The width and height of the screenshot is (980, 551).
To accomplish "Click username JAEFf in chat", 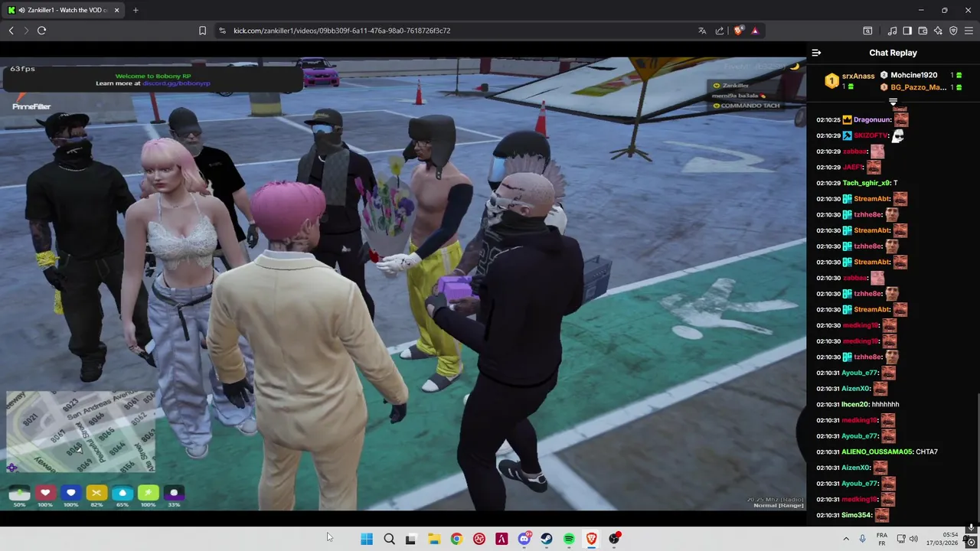I will [x=852, y=167].
